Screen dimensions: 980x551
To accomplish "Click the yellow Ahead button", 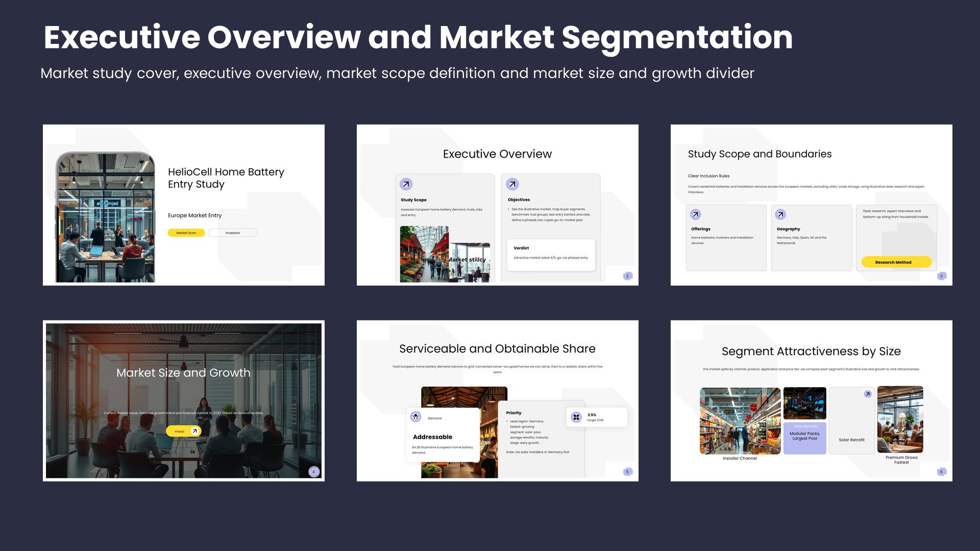I will [x=184, y=431].
